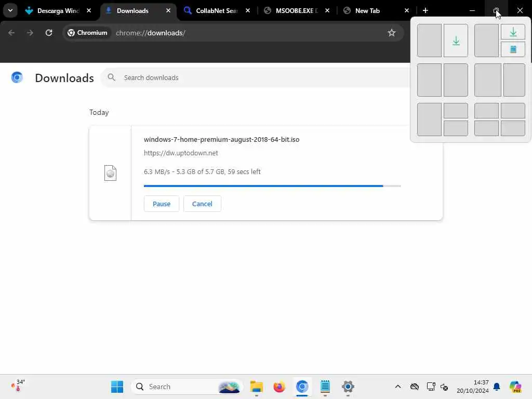Bookmark this page with the star
Image resolution: width=532 pixels, height=399 pixels.
[x=392, y=33]
